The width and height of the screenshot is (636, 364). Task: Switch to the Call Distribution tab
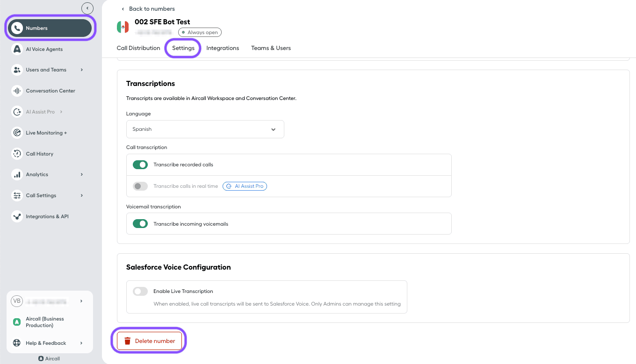(x=138, y=48)
